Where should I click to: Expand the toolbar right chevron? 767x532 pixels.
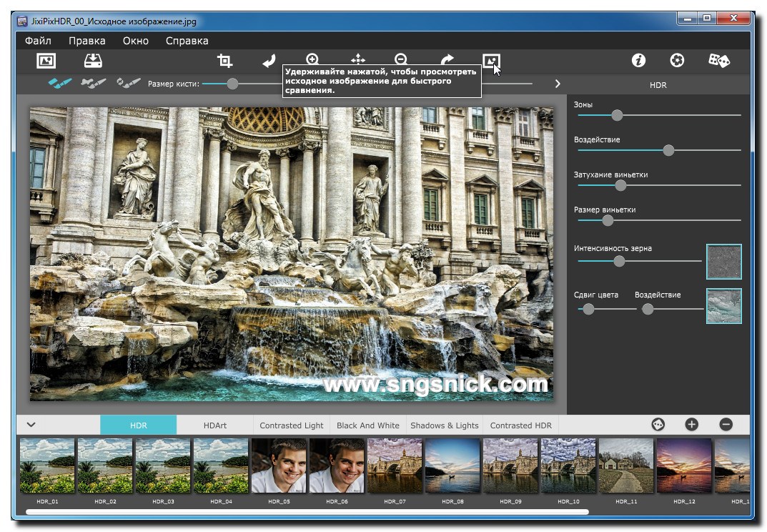(558, 84)
